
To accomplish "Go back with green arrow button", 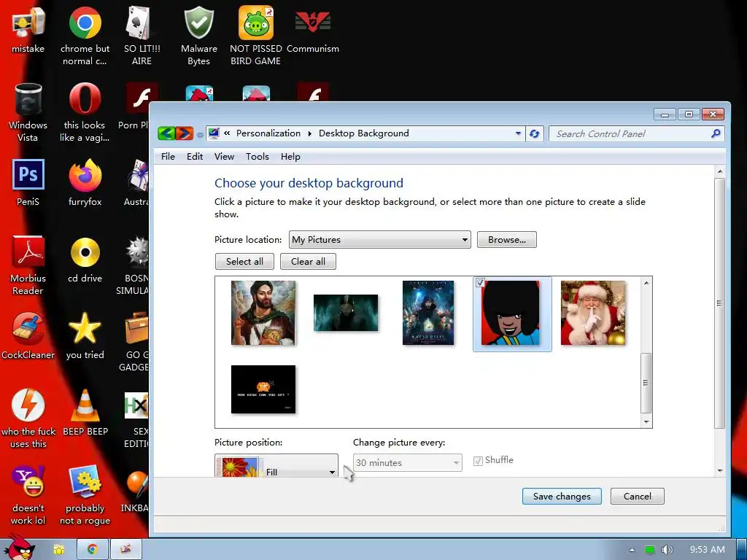I will coord(166,133).
